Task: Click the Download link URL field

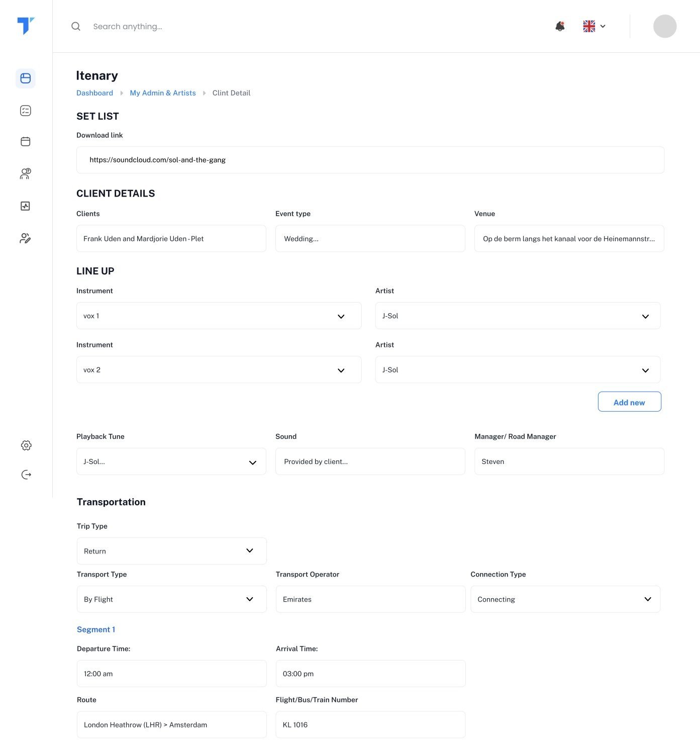Action: [x=370, y=160]
